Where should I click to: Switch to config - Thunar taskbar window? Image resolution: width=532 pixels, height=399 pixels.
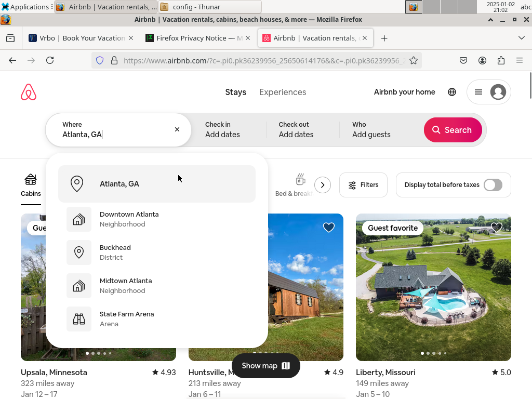point(210,7)
